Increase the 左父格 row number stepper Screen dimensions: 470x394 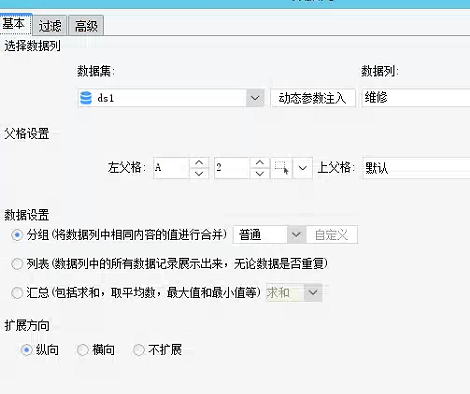[260, 163]
